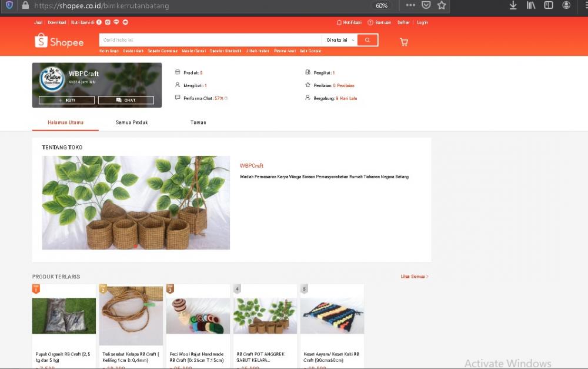Screen dimensions: 588x369
Task: Click the zoom level 60% control
Action: click(x=381, y=5)
